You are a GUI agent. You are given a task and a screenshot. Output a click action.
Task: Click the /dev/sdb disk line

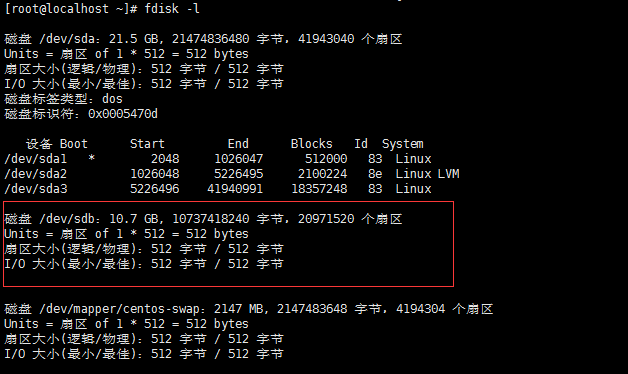203,219
